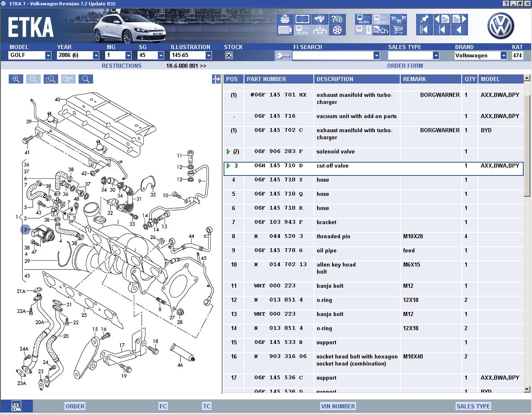The width and height of the screenshot is (532, 415).
Task: Click the plain magnifier icon
Action: [86, 79]
